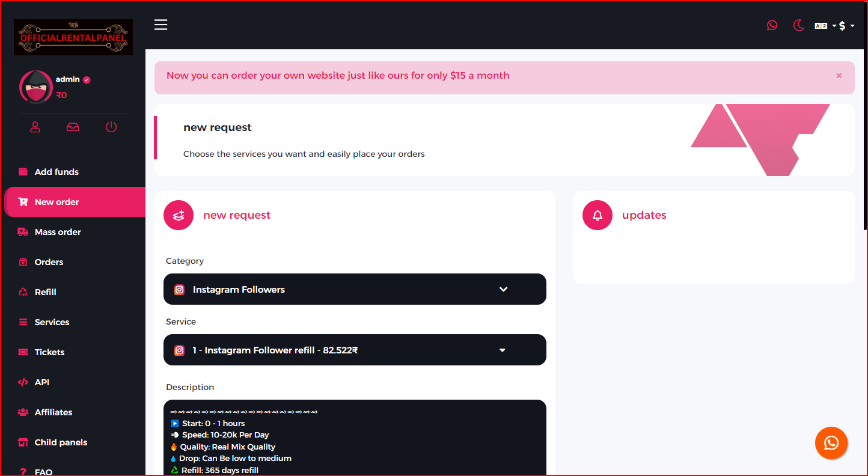Click the Services list icon

coord(23,322)
